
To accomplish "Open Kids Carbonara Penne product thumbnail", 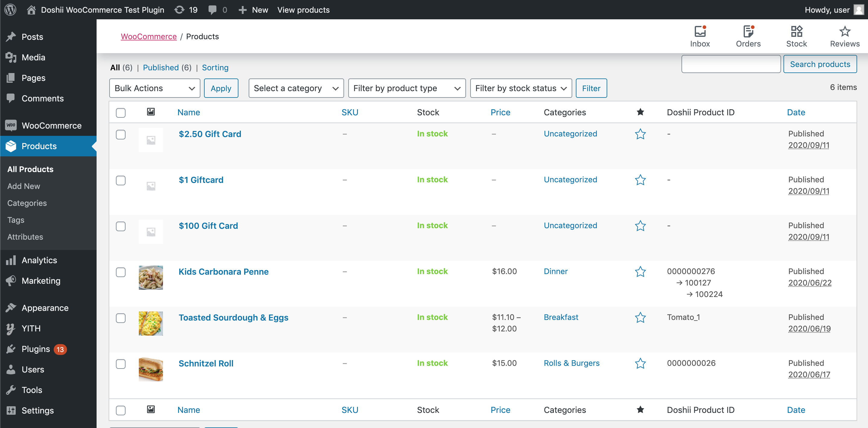I will coord(151,278).
